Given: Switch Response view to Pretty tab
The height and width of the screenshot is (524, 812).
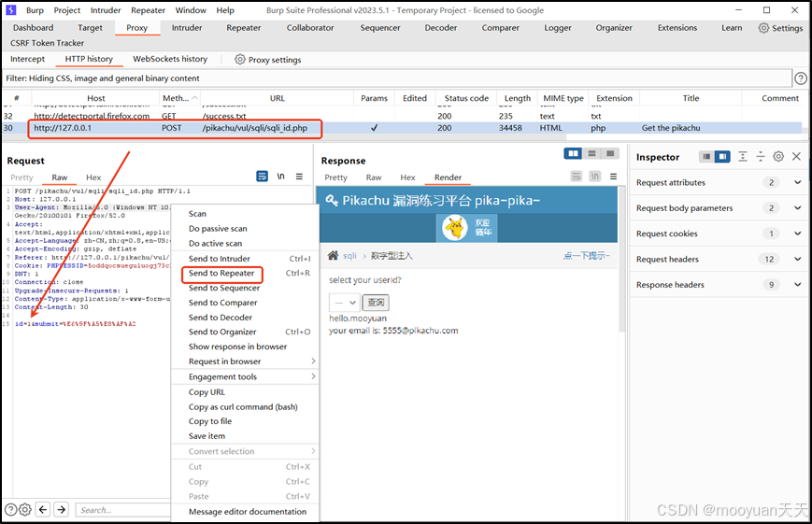Looking at the screenshot, I should click(335, 177).
